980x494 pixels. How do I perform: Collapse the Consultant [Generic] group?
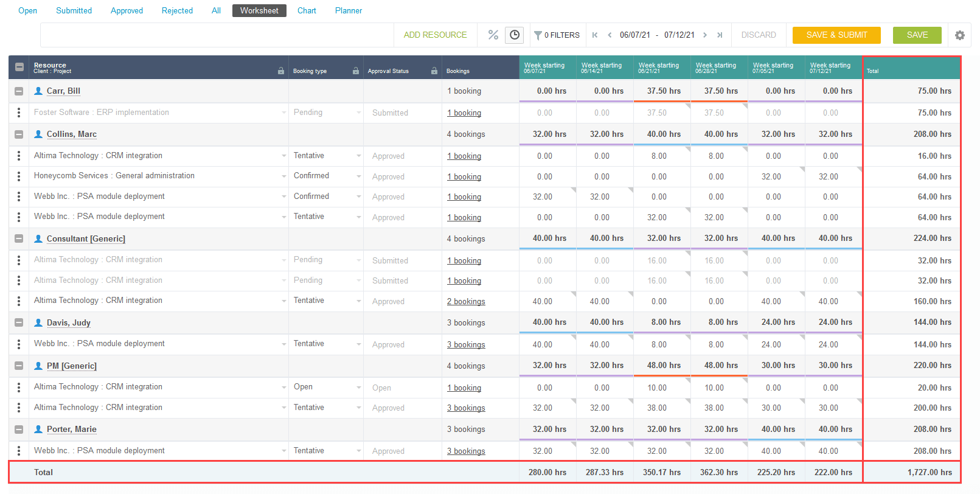pyautogui.click(x=19, y=238)
